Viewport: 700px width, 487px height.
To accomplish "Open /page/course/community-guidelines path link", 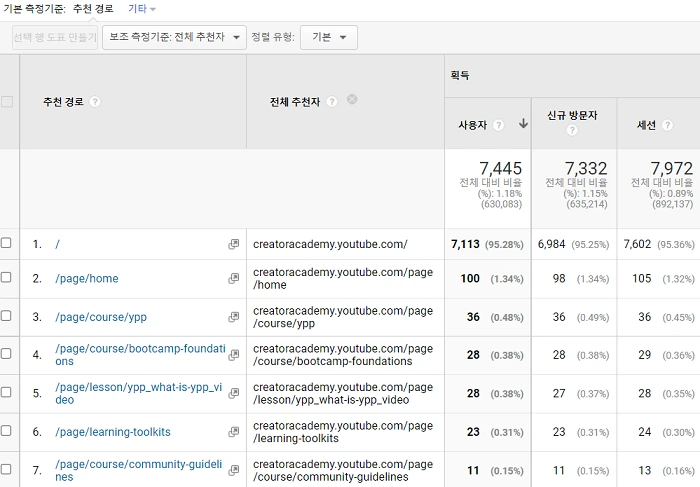I will (138, 470).
